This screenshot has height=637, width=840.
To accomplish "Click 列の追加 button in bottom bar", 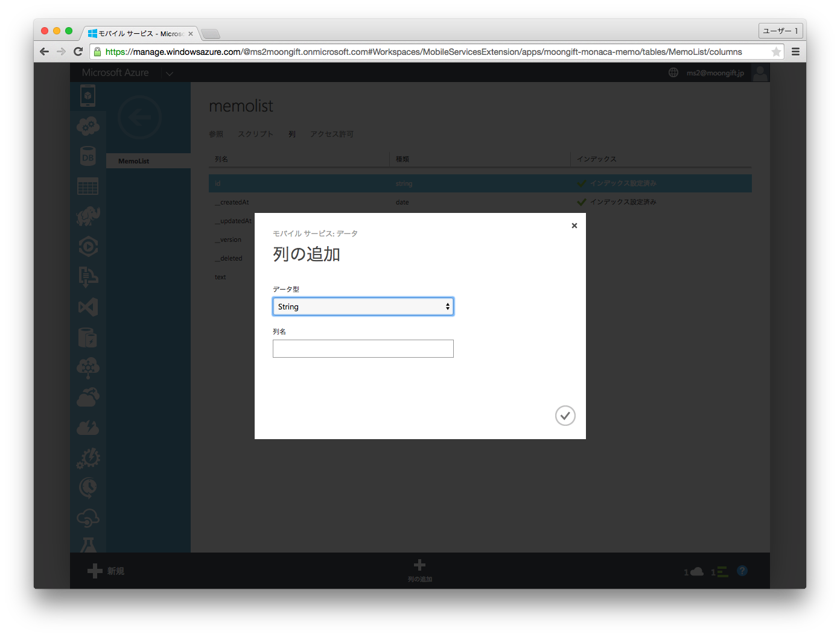I will point(419,570).
